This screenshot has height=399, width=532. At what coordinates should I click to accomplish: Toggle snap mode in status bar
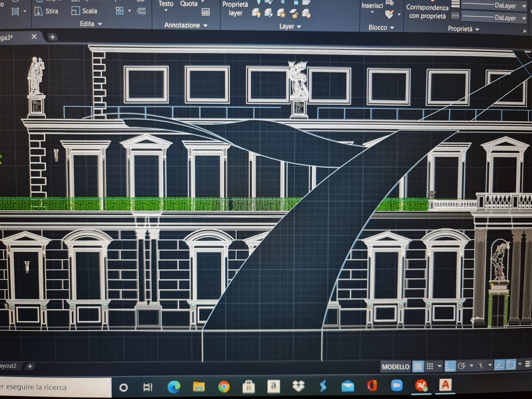click(x=430, y=366)
